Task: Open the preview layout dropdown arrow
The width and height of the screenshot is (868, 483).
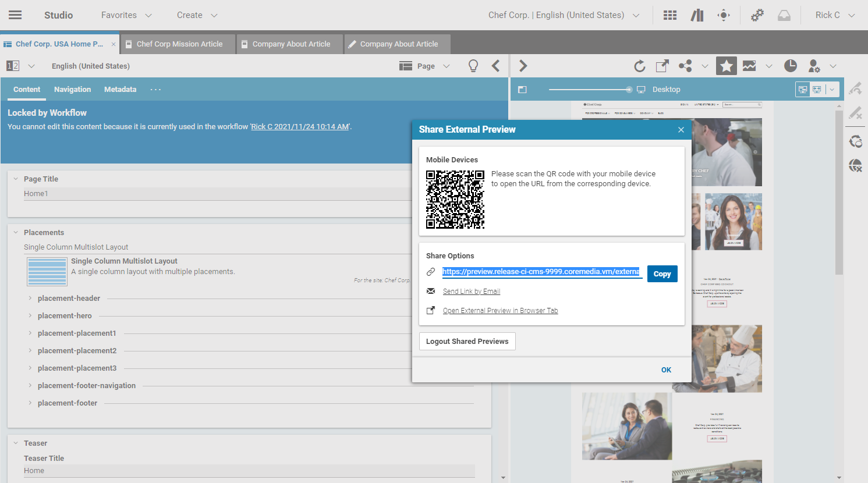Action: click(x=832, y=90)
